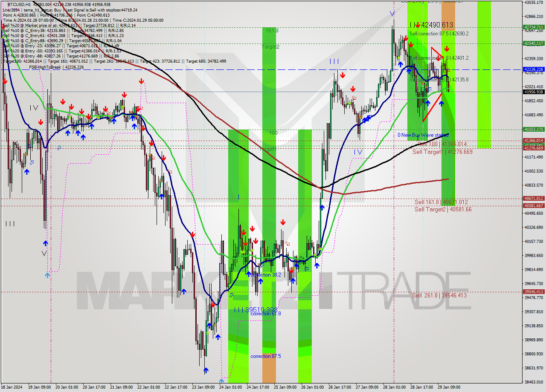Image resolution: width=546 pixels, height=392 pixels.
Task: Click the 'I I I 39510.398' wave label
Action: tap(256, 309)
